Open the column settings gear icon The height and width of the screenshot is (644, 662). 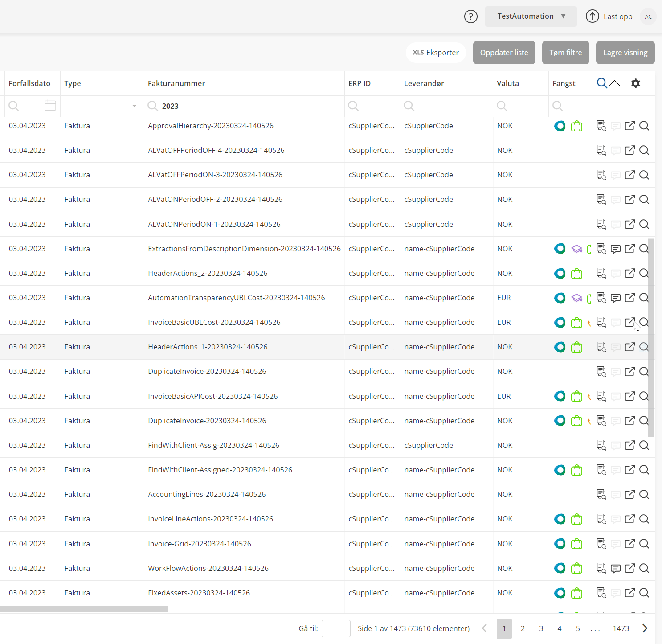636,83
